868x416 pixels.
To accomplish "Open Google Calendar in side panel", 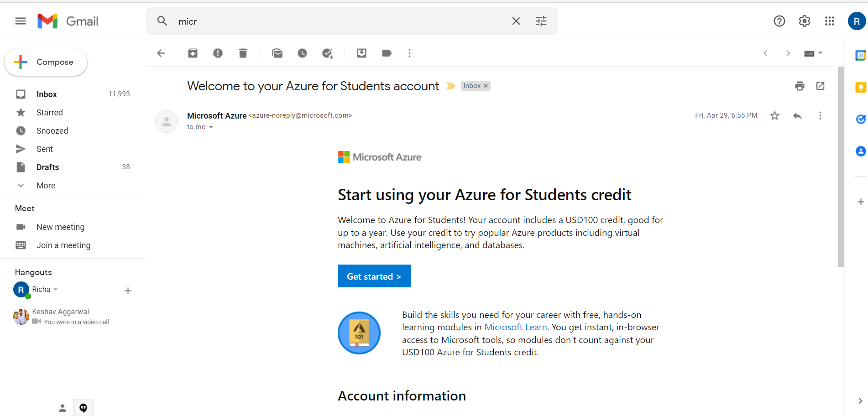I will (x=861, y=55).
